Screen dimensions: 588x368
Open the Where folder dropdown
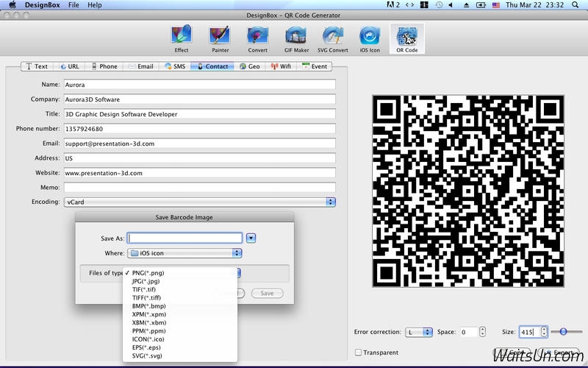(x=184, y=253)
